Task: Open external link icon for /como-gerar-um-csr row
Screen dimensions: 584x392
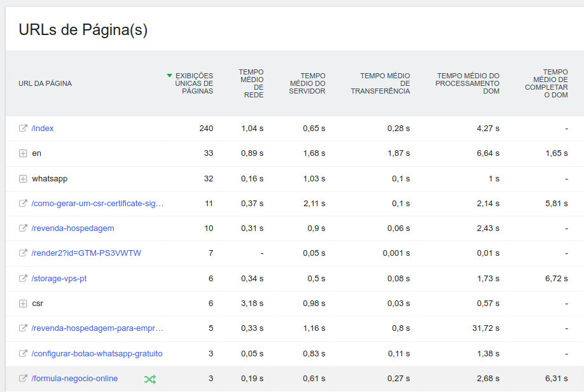Action: click(23, 203)
